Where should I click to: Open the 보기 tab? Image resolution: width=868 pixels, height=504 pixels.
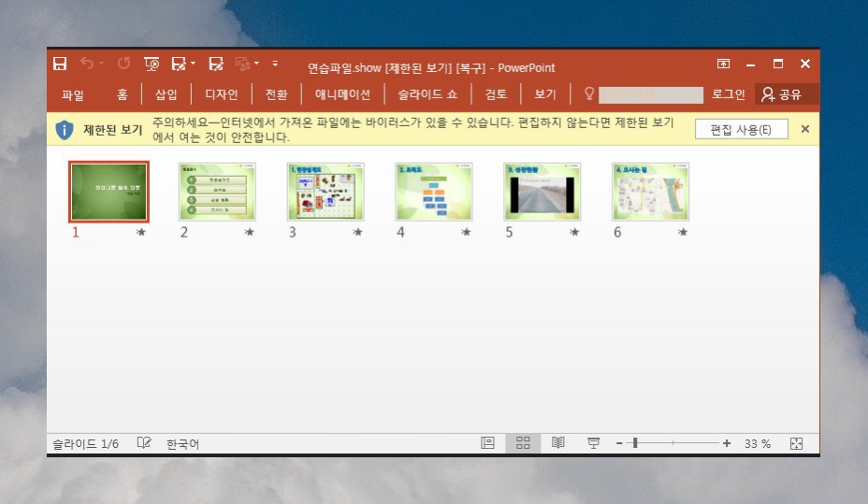tap(545, 94)
